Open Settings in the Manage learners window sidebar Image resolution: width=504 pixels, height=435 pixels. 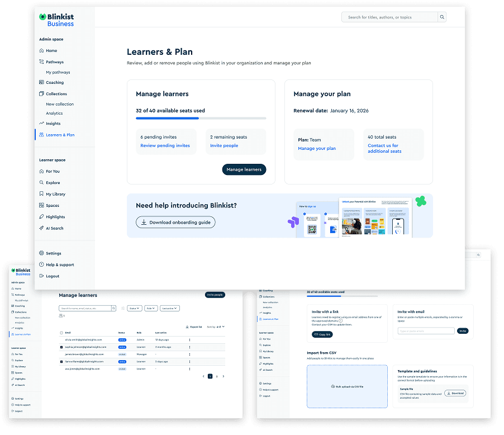tap(20, 398)
